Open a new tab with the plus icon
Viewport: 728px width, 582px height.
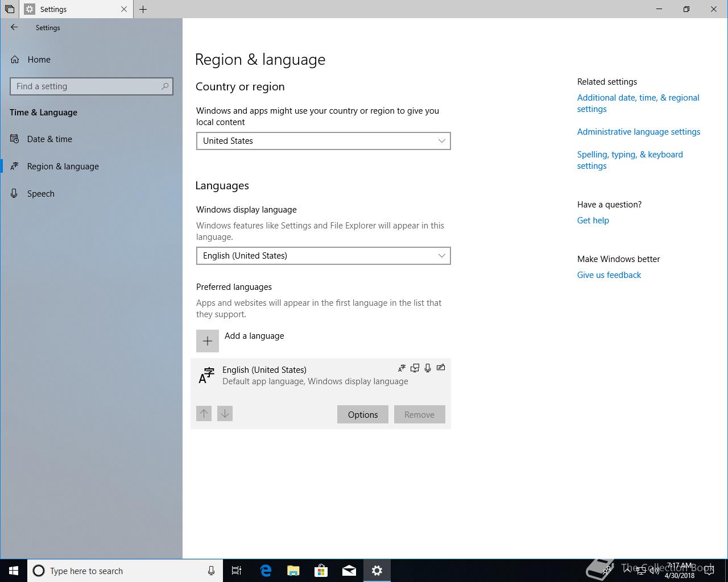point(143,9)
